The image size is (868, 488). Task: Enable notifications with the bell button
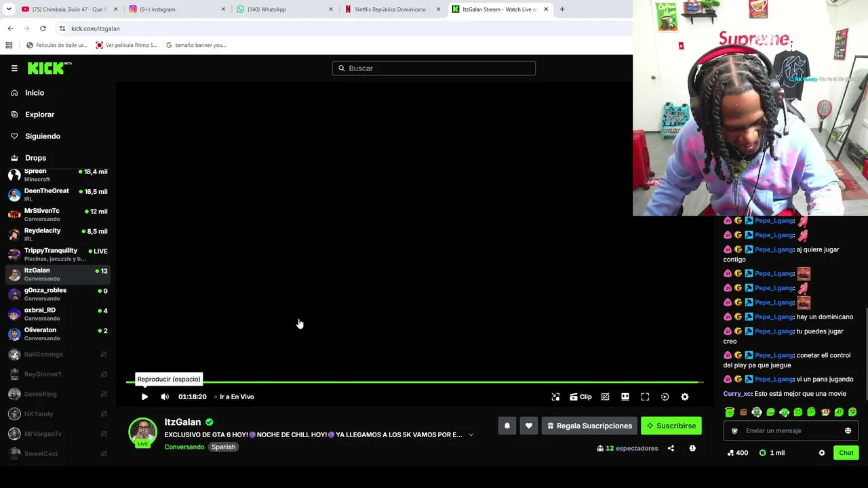click(x=507, y=426)
